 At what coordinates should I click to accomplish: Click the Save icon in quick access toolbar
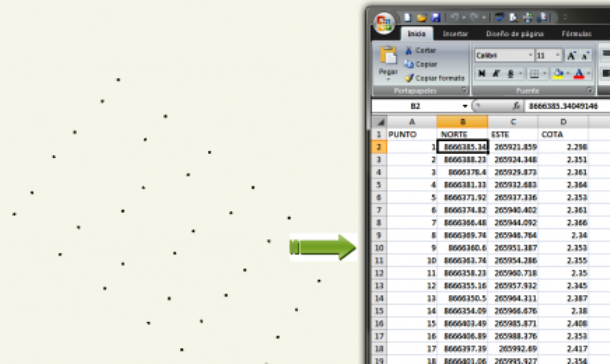coord(436,17)
